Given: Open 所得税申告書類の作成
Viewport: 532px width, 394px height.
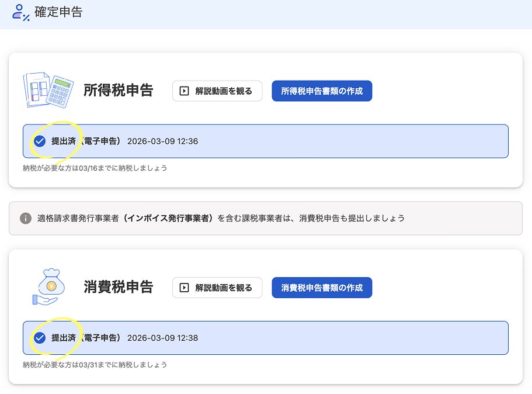Looking at the screenshot, I should 322,91.
